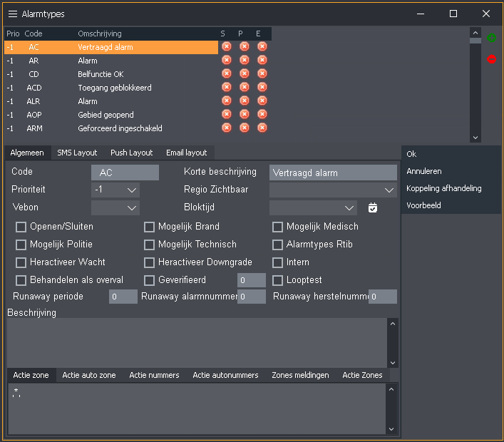Click the Annuleren button
Screen dimensions: 504x442
click(451, 171)
